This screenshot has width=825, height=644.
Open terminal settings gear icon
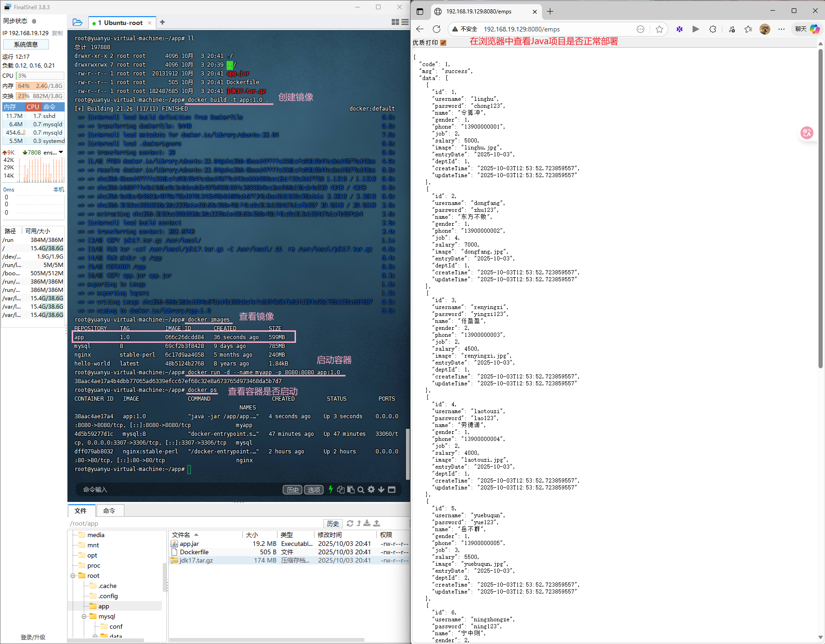[x=371, y=489]
